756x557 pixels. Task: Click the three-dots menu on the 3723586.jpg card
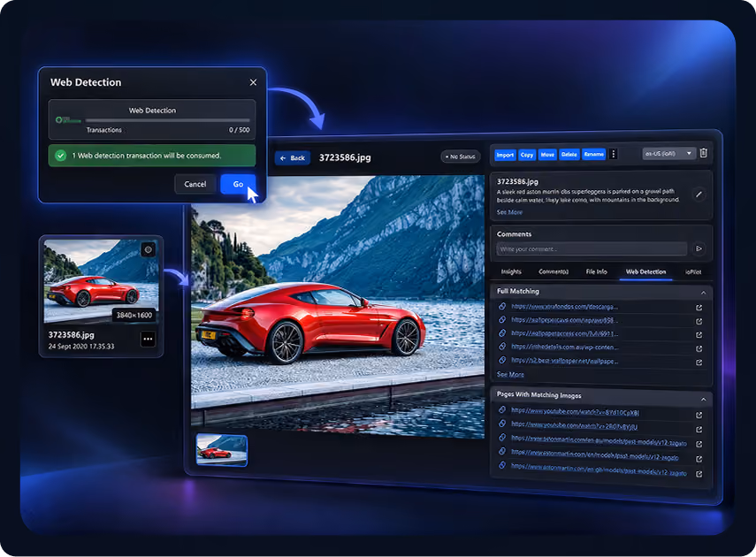(x=148, y=339)
